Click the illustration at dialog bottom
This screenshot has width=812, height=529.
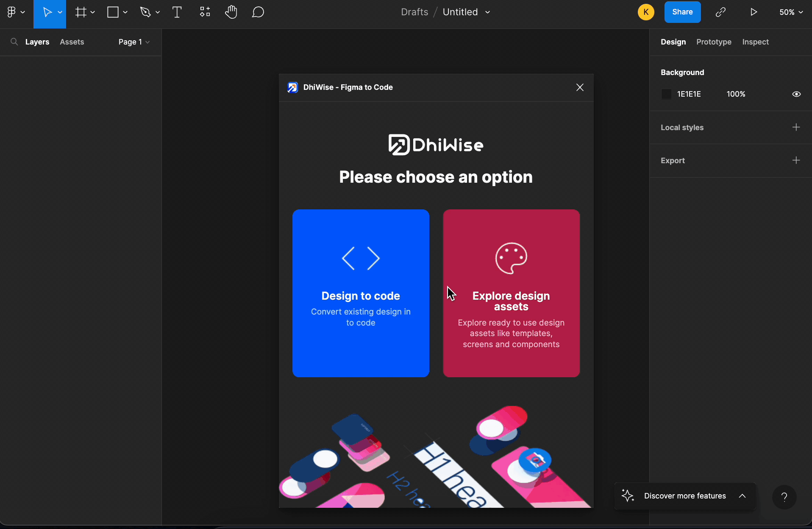click(436, 456)
